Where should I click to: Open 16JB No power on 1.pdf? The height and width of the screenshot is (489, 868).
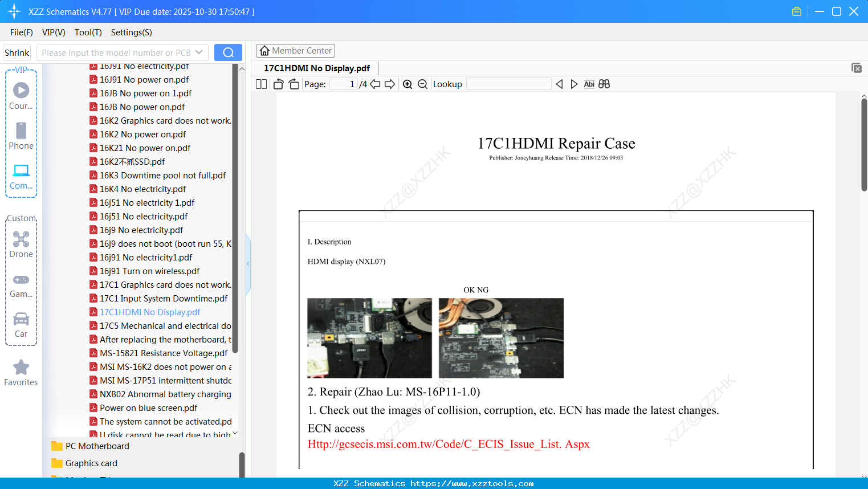141,93
